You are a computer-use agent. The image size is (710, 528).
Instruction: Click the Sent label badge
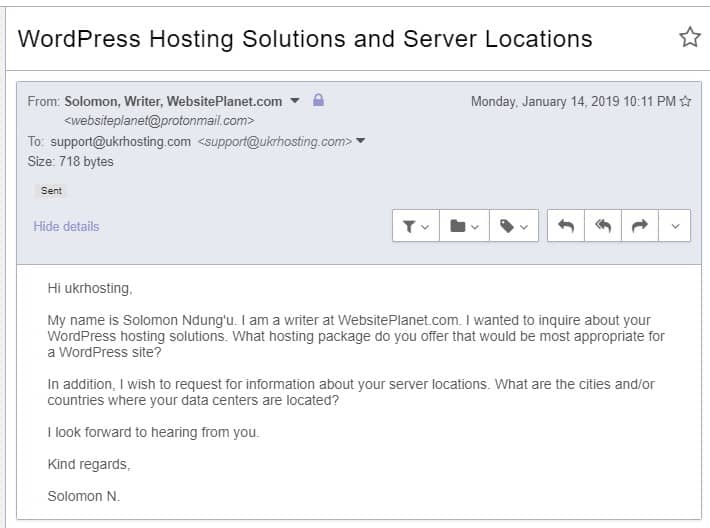[51, 191]
